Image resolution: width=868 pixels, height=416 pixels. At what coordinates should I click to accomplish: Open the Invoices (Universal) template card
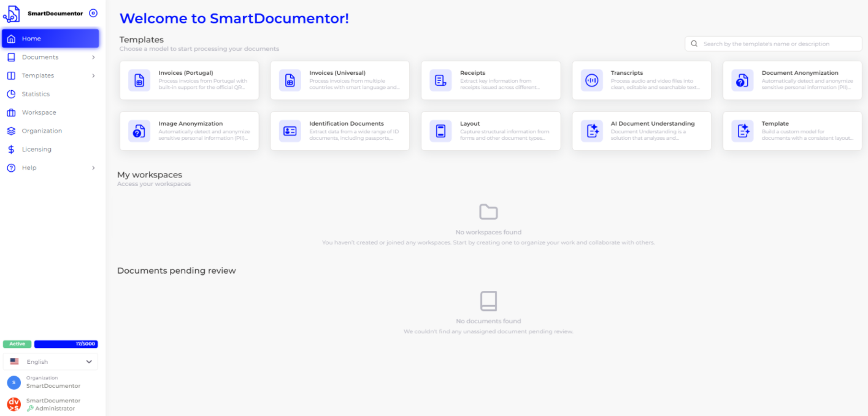(339, 80)
